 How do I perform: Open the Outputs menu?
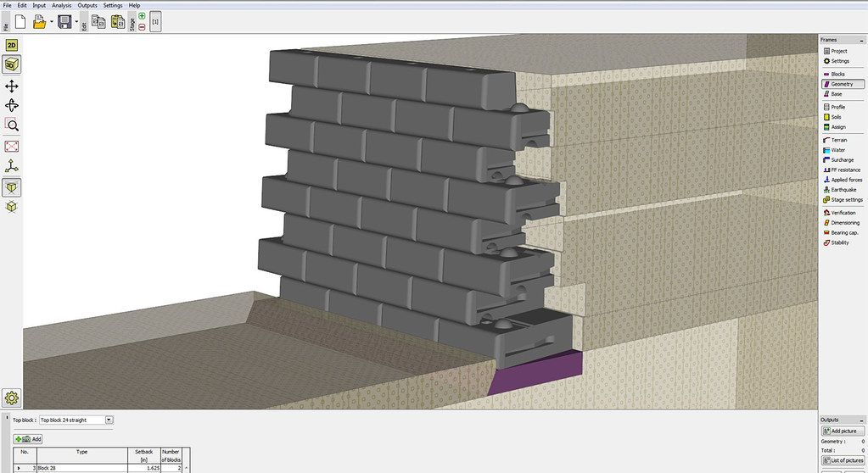(87, 5)
